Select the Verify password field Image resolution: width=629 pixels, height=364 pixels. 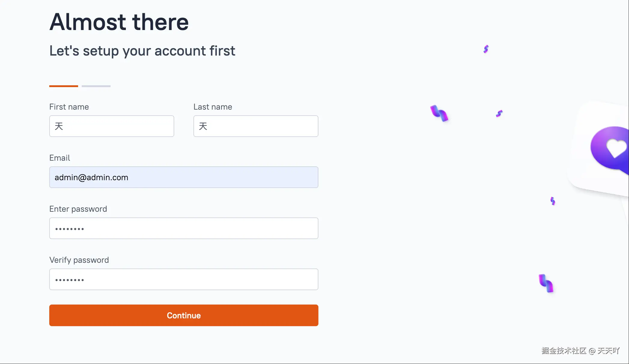point(184,279)
